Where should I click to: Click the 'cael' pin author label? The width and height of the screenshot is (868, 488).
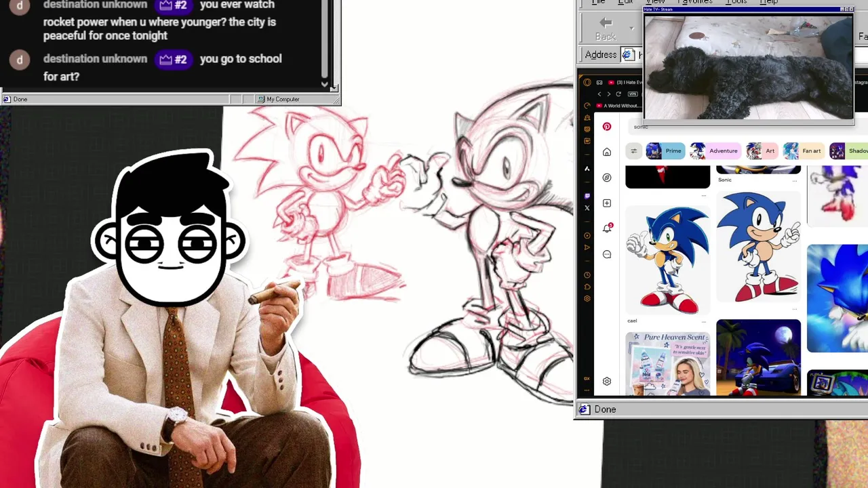point(632,321)
